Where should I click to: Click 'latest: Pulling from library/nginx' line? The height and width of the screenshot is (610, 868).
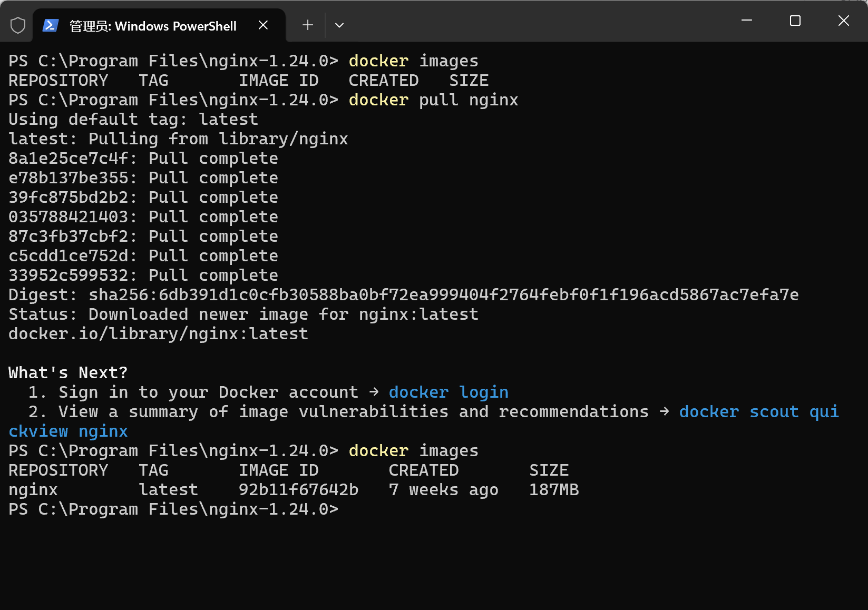pos(178,139)
